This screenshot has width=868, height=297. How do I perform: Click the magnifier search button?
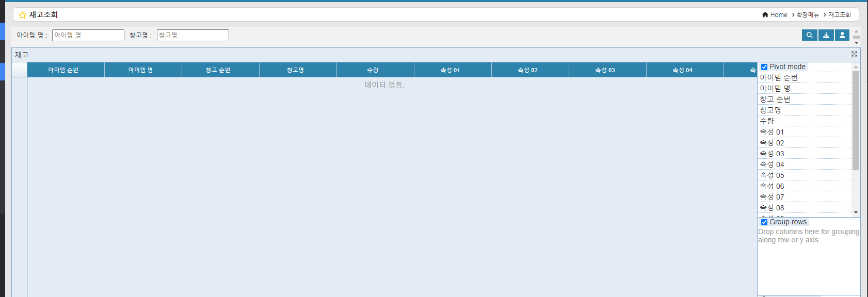(x=810, y=35)
